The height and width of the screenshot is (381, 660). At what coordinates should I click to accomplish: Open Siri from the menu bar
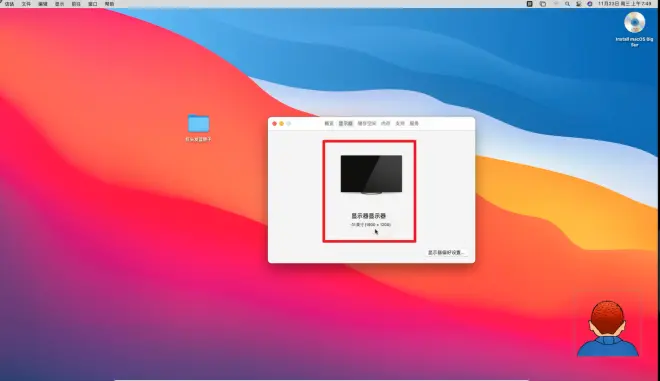pyautogui.click(x=590, y=4)
